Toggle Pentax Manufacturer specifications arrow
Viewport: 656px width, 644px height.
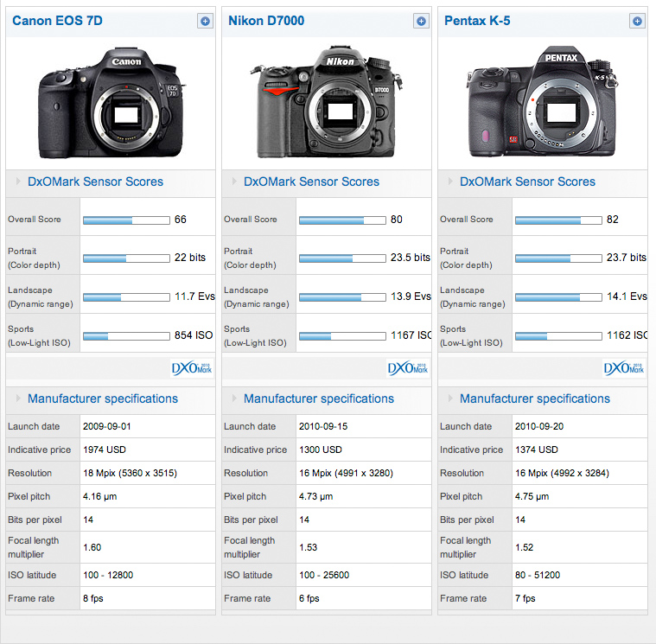coord(449,398)
